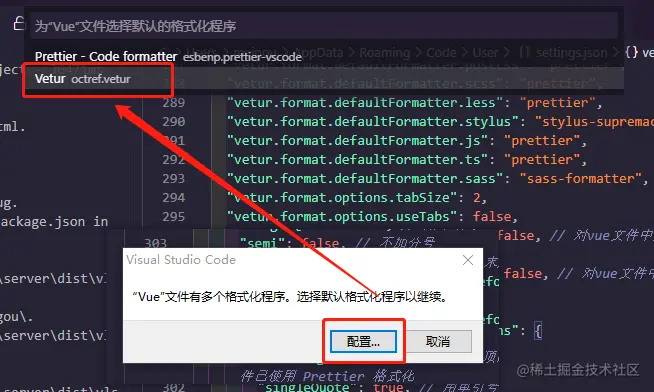654x392 pixels.
Task: Click the 配置... button in dialog
Action: coord(363,342)
